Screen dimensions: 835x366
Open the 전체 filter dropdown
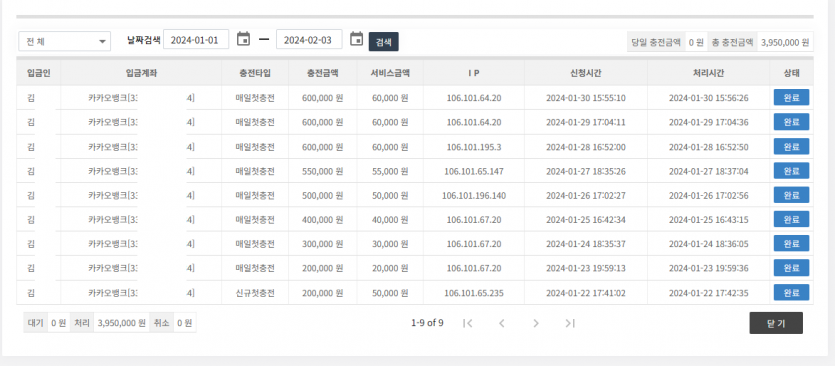[64, 42]
